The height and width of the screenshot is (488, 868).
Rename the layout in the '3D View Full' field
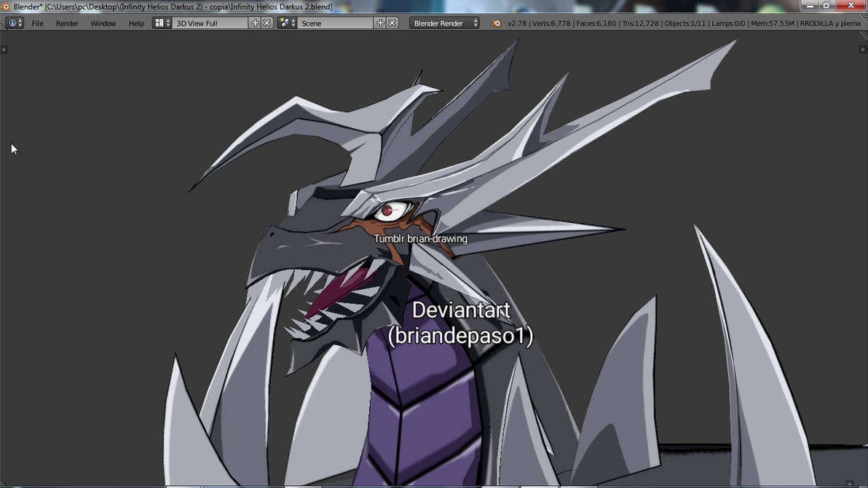pos(211,23)
